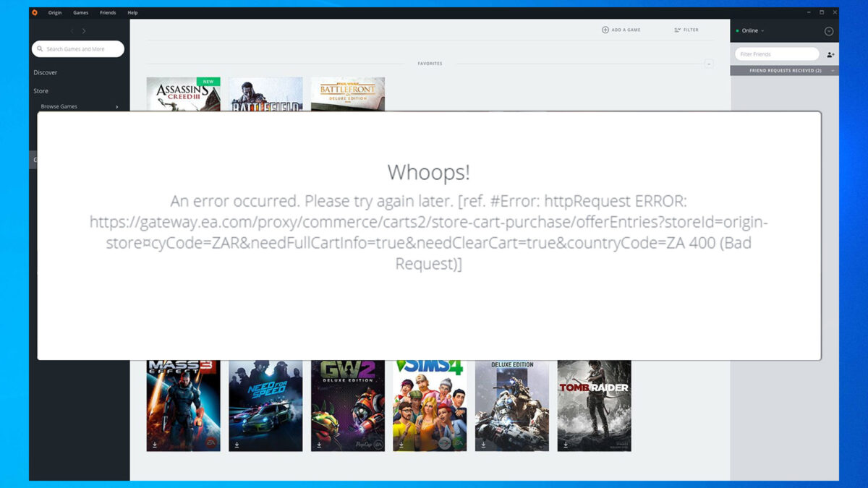Click download icon on GW2 tile
The image size is (868, 488).
tap(319, 445)
